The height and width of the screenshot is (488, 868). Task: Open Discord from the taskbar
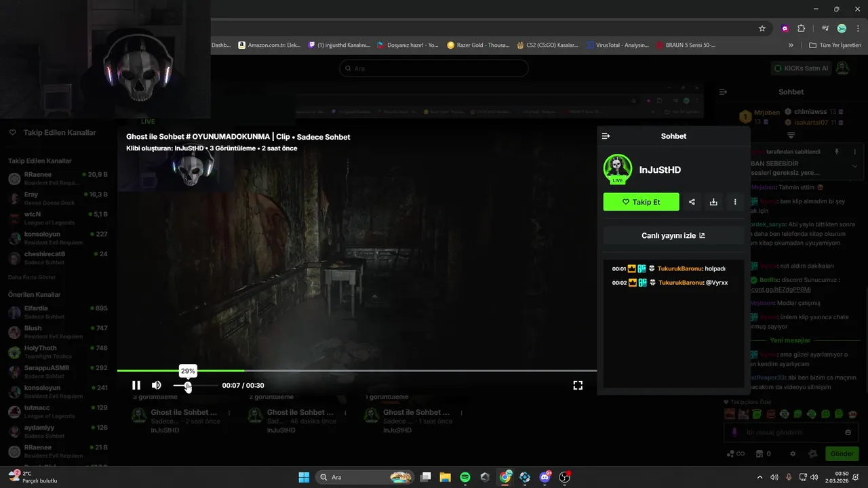click(x=545, y=477)
